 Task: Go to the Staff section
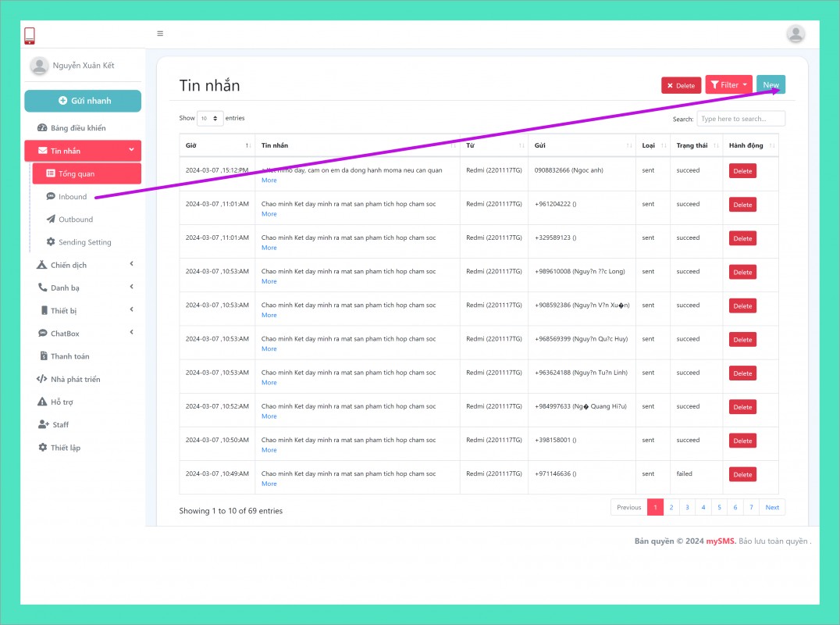(x=60, y=425)
